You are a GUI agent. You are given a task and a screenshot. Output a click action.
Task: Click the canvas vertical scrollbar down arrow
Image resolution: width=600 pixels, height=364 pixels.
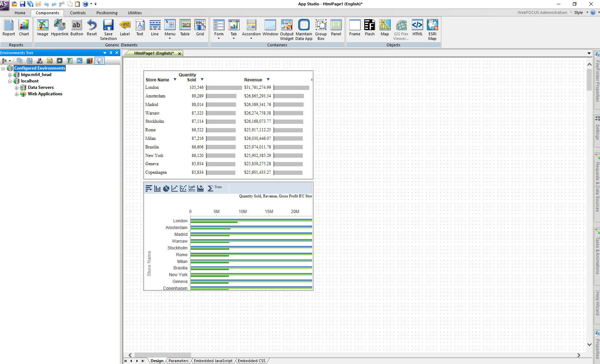click(x=589, y=344)
